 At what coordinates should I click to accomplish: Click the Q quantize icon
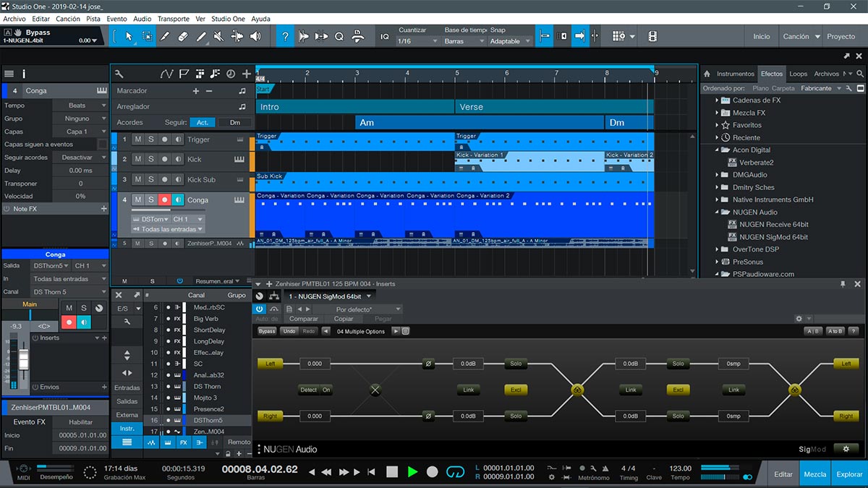pos(339,36)
